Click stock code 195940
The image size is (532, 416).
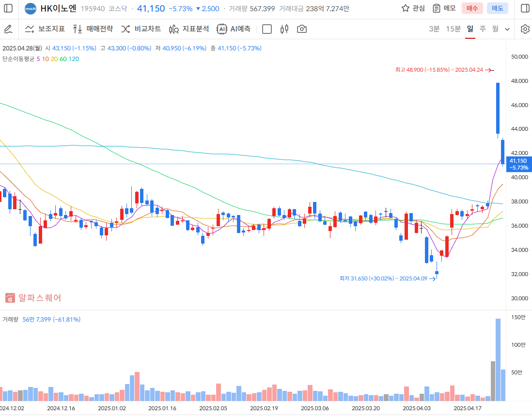pos(93,9)
